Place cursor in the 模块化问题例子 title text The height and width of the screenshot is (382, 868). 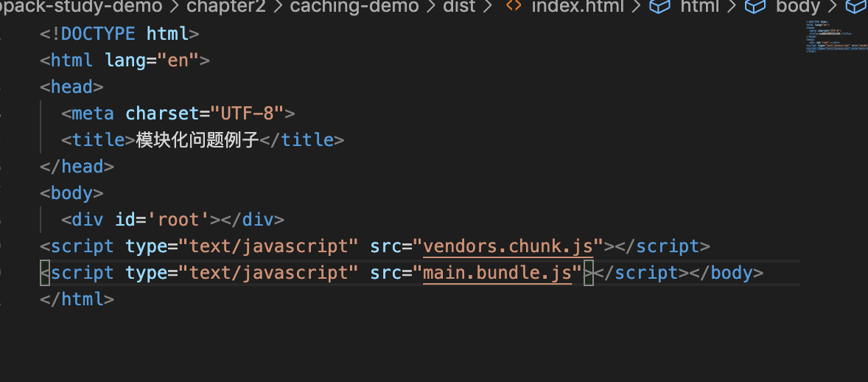[x=197, y=140]
